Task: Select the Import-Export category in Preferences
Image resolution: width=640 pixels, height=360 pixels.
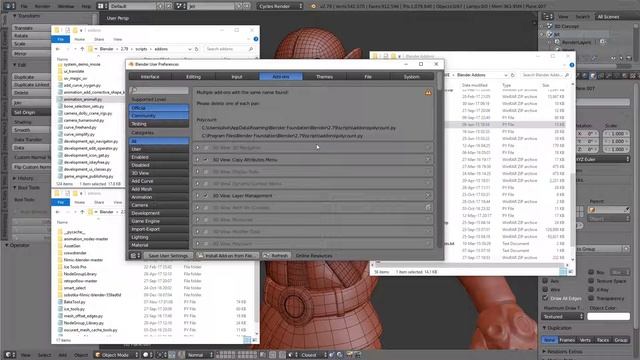Action: coord(159,229)
